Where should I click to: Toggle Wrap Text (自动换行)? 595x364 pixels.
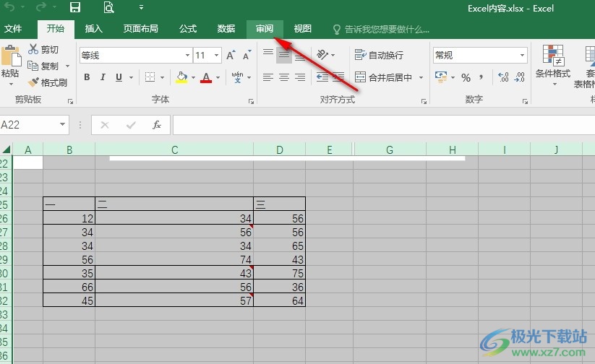(x=379, y=55)
